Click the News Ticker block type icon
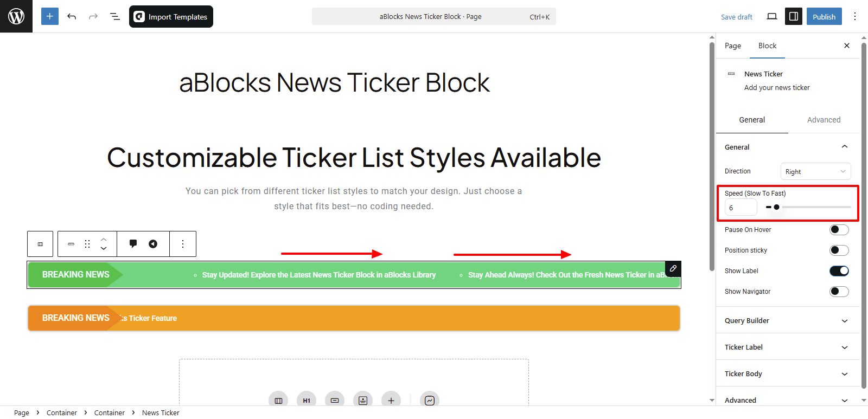 click(x=71, y=244)
